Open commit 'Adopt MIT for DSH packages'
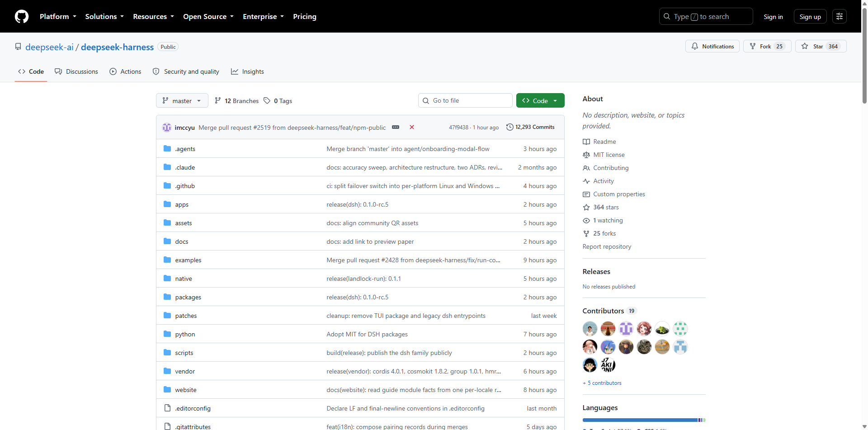 [367, 334]
